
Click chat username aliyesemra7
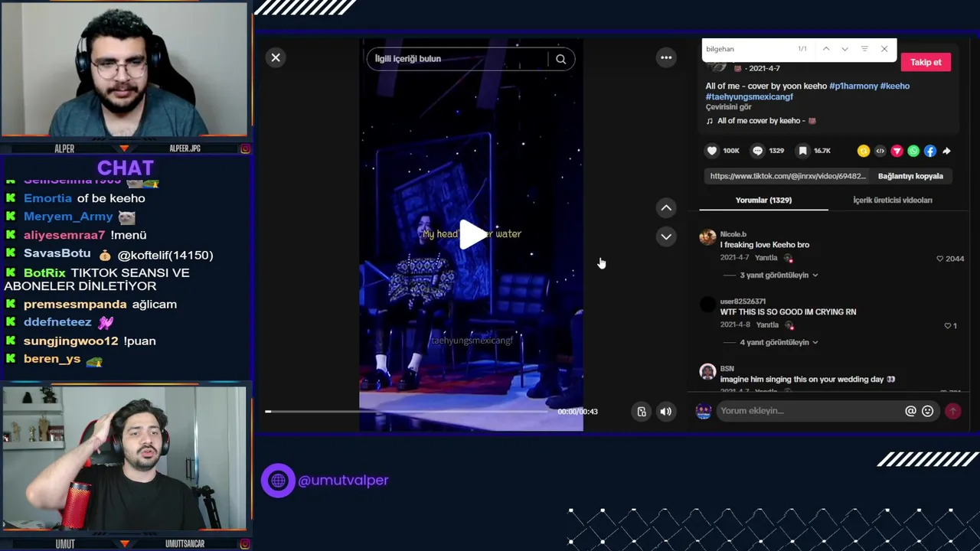(x=64, y=235)
